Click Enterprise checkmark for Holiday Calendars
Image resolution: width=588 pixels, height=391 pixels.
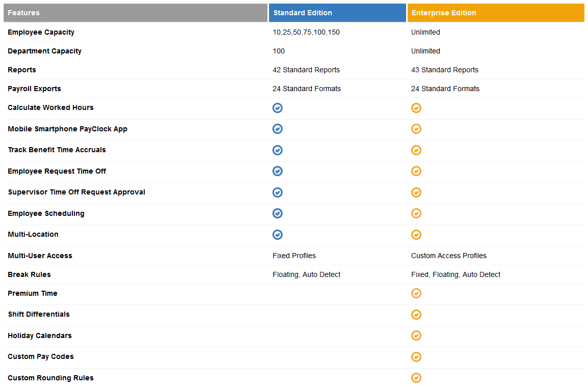click(x=416, y=336)
